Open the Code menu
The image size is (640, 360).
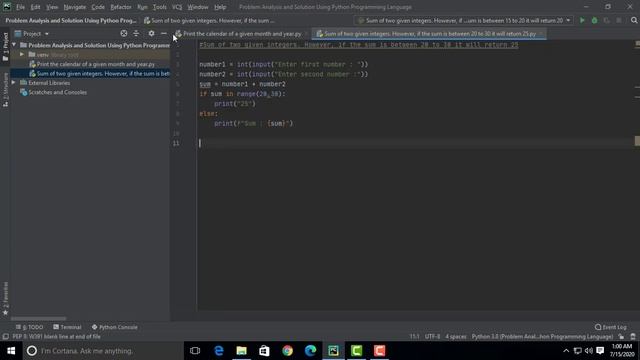point(98,7)
